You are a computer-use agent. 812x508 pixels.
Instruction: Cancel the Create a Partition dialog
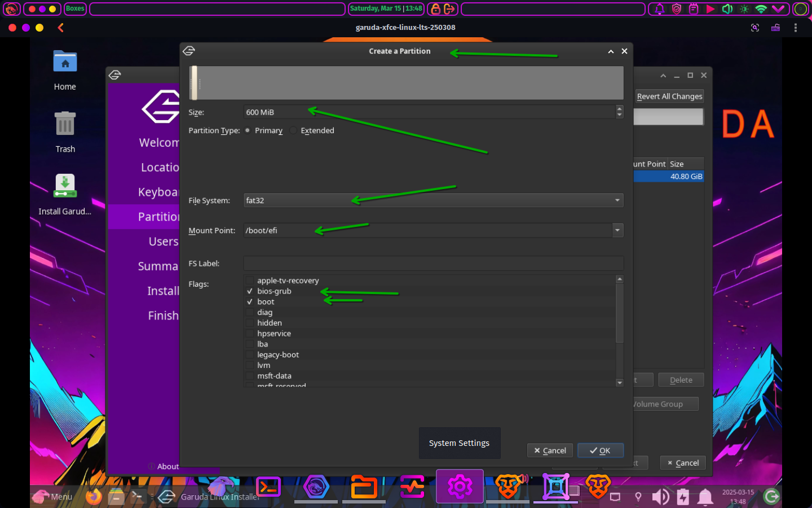[x=550, y=450]
